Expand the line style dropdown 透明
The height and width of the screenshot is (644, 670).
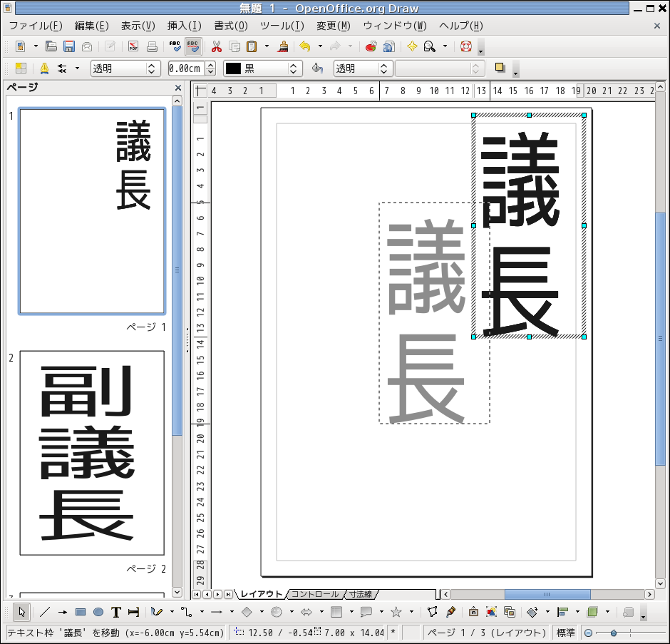click(x=151, y=68)
